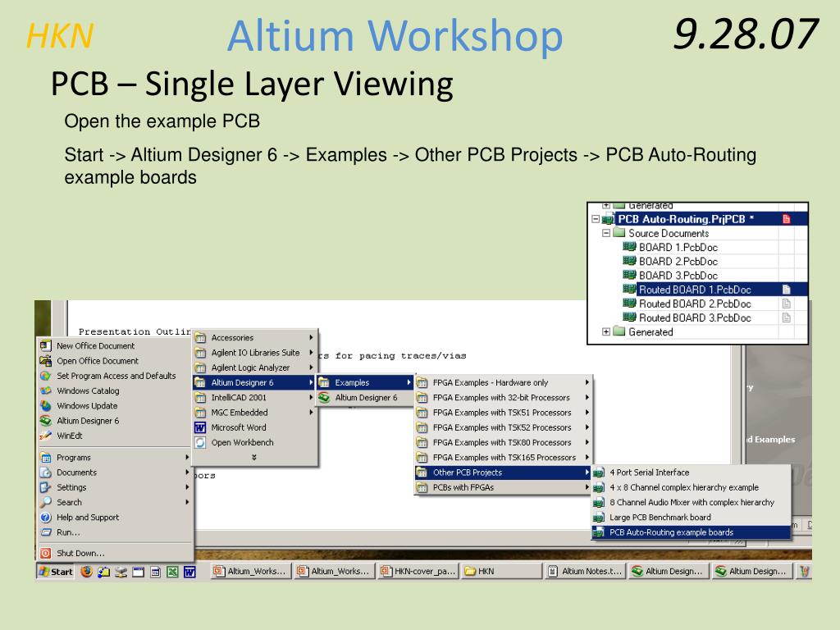Select the PCB Auto-Routing.PrjPCB project

[686, 219]
